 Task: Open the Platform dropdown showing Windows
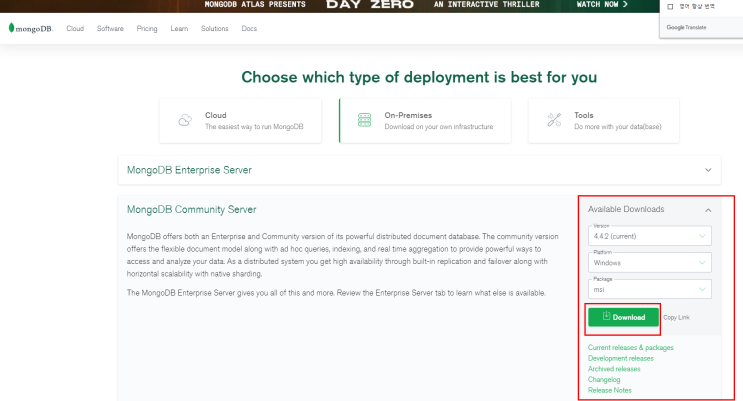coord(650,263)
